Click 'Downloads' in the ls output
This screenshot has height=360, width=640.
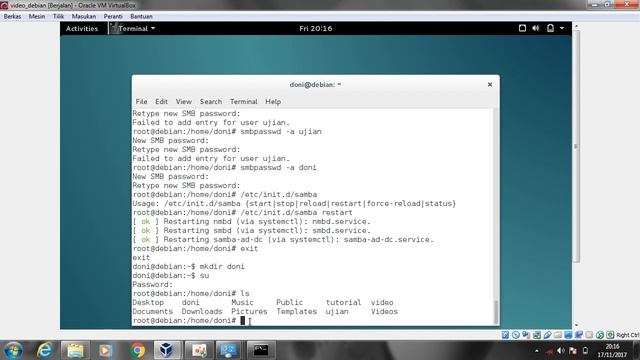pyautogui.click(x=202, y=311)
